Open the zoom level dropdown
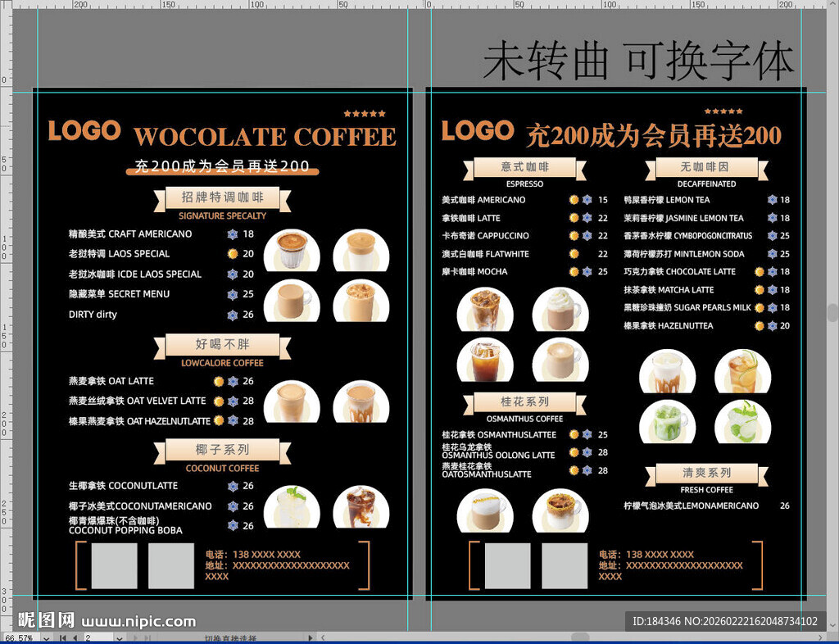The width and height of the screenshot is (839, 644). (47, 638)
